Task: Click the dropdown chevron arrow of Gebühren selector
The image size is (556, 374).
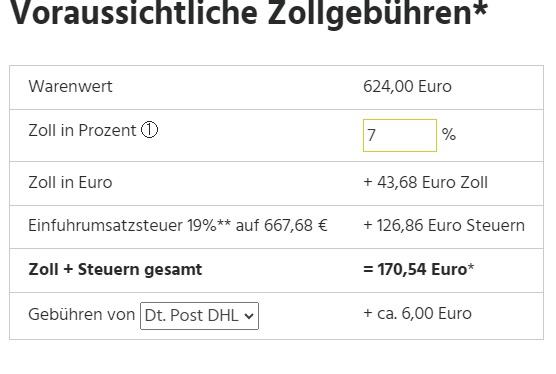Action: pyautogui.click(x=249, y=316)
